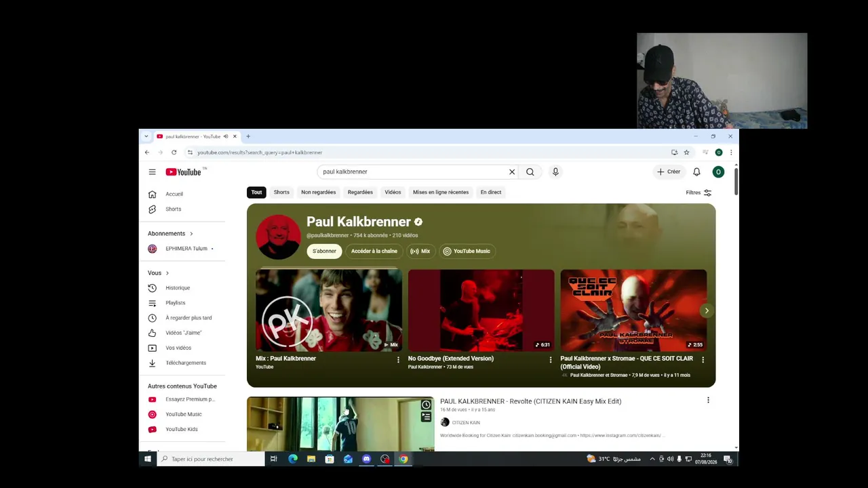868x488 pixels.
Task: Open the Essayez Premium icon in sidebar
Action: pyautogui.click(x=152, y=399)
